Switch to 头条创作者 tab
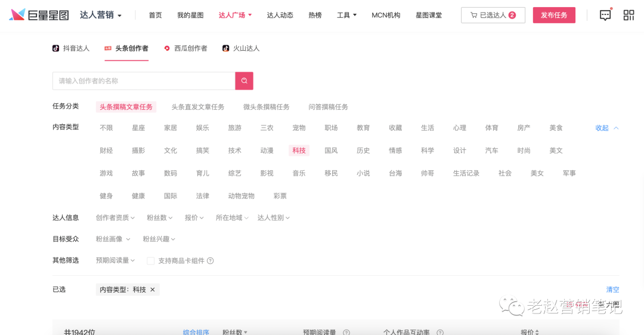The image size is (644, 335). tap(126, 48)
